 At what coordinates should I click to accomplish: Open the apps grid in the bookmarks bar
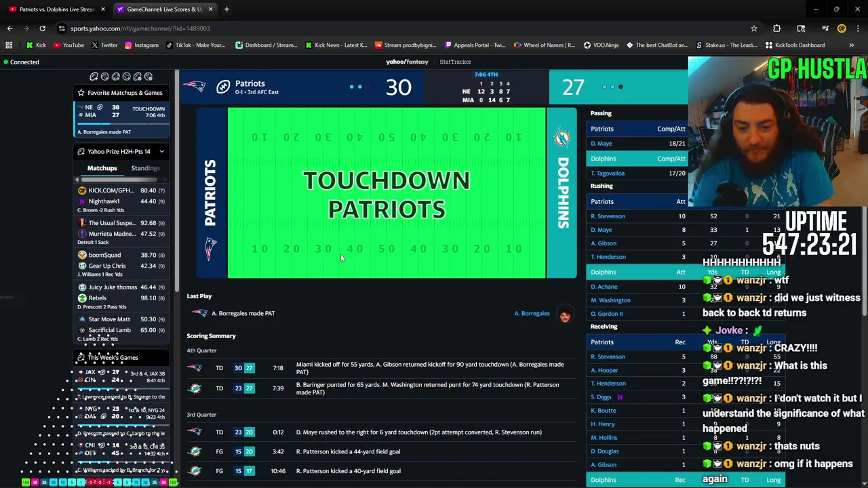(x=9, y=45)
